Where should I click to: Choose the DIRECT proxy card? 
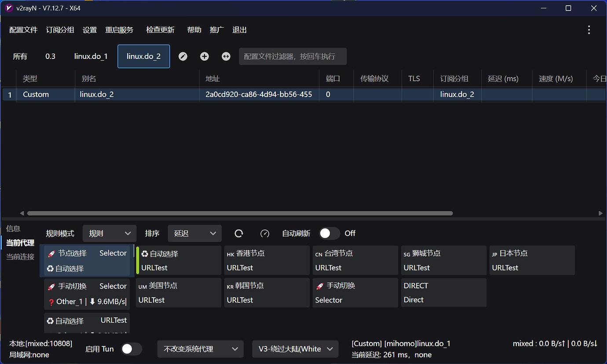[444, 292]
